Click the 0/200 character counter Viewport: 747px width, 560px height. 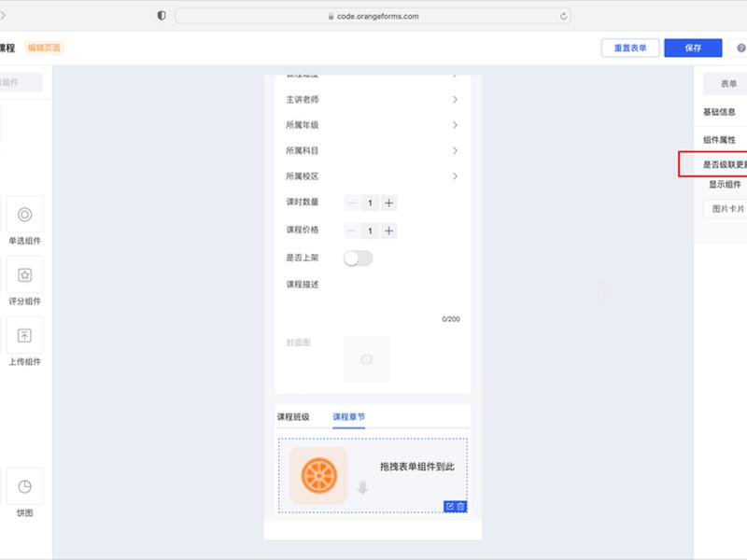[x=451, y=319]
